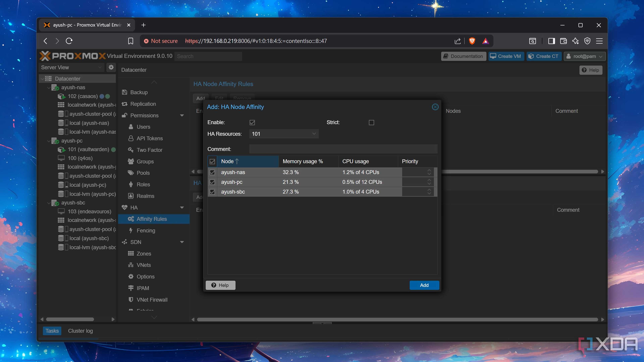Click Create CT button
Image resolution: width=644 pixels, height=362 pixels.
(544, 56)
